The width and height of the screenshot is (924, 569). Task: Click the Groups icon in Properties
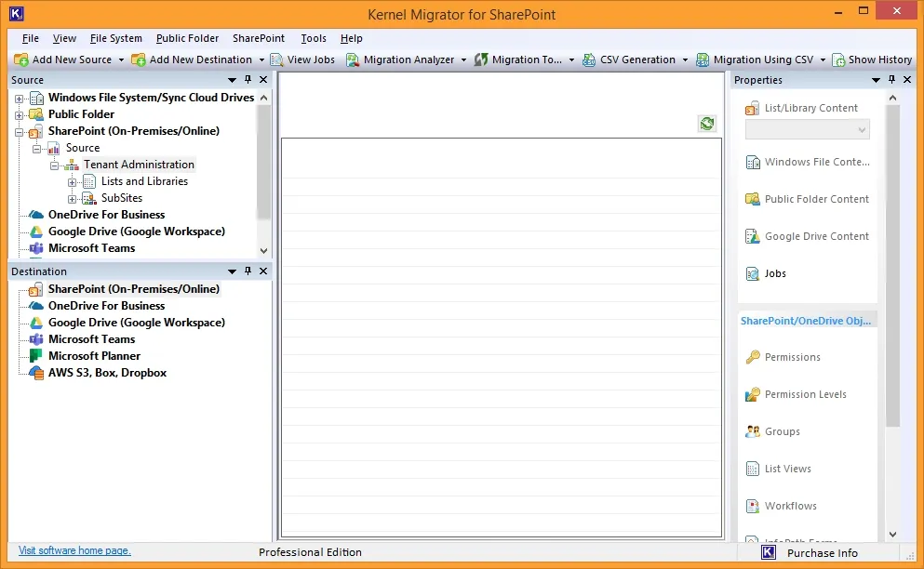pos(753,431)
